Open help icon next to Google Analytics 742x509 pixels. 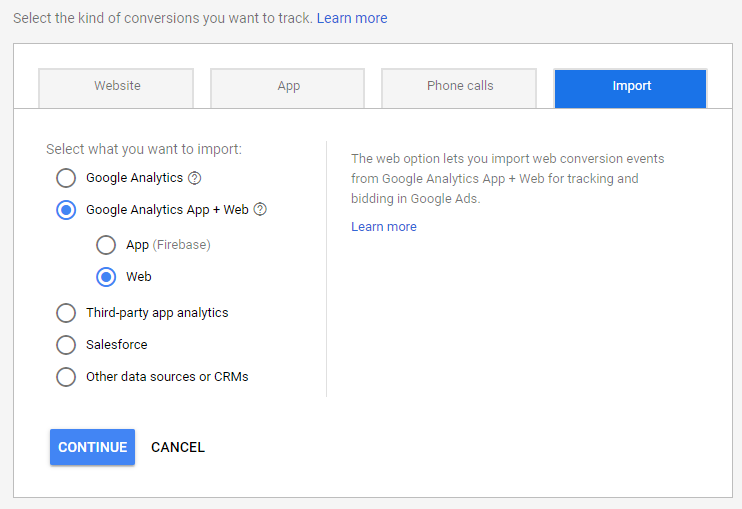click(x=194, y=178)
